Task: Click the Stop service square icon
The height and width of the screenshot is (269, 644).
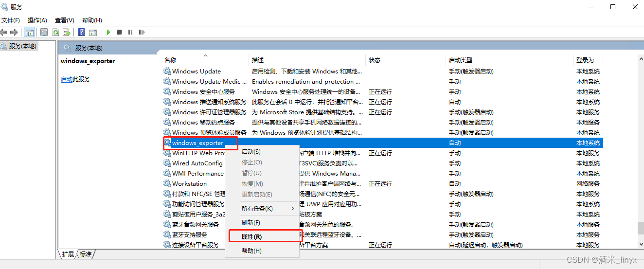Action: (x=119, y=32)
